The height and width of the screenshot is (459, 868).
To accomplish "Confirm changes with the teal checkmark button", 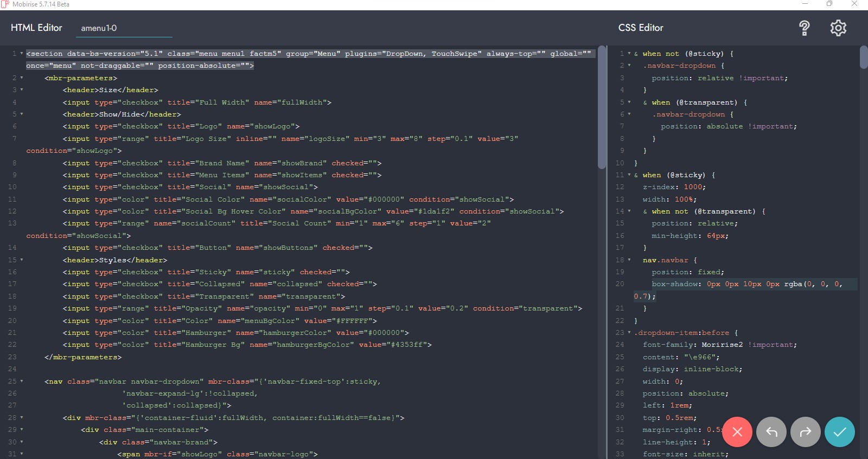I will pyautogui.click(x=840, y=431).
